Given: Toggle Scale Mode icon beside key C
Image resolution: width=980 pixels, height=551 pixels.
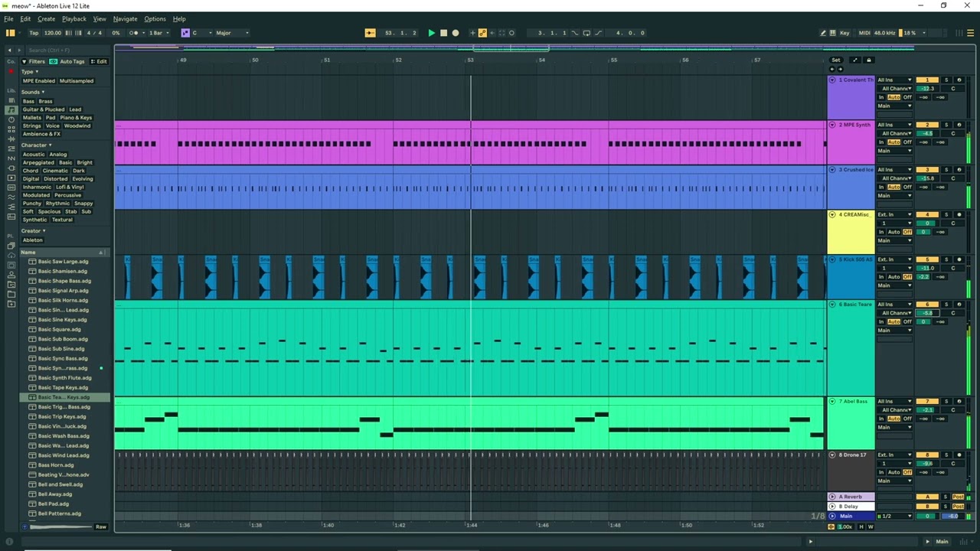Looking at the screenshot, I should pyautogui.click(x=185, y=33).
